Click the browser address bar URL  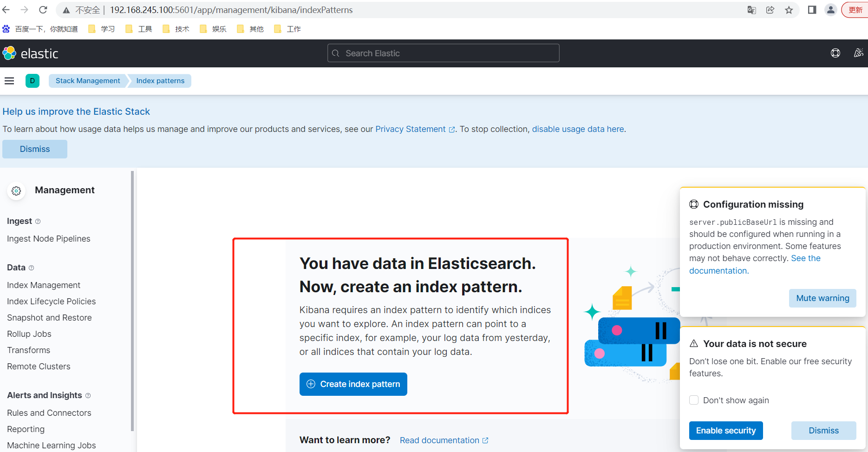pyautogui.click(x=231, y=10)
